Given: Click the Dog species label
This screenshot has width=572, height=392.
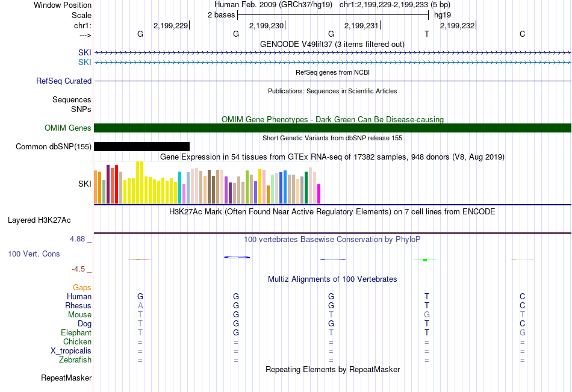Looking at the screenshot, I should click(x=85, y=324).
